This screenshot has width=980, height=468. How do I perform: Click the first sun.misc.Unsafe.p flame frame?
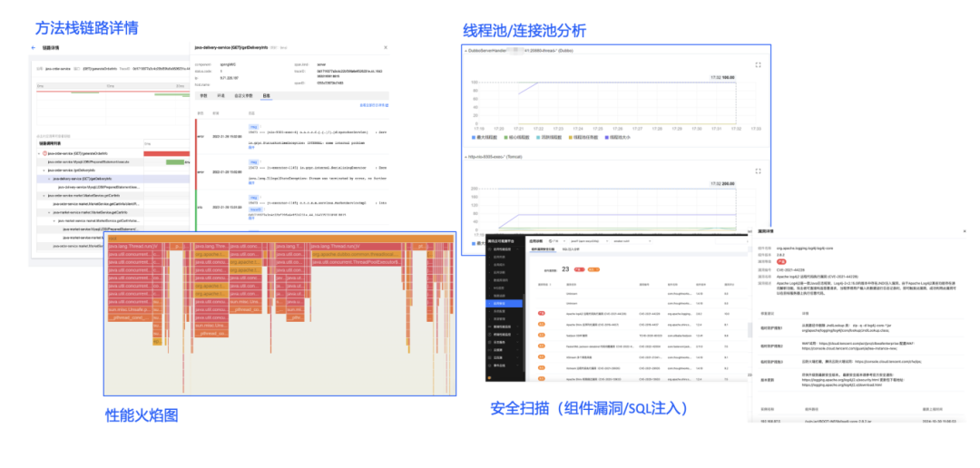(130, 309)
